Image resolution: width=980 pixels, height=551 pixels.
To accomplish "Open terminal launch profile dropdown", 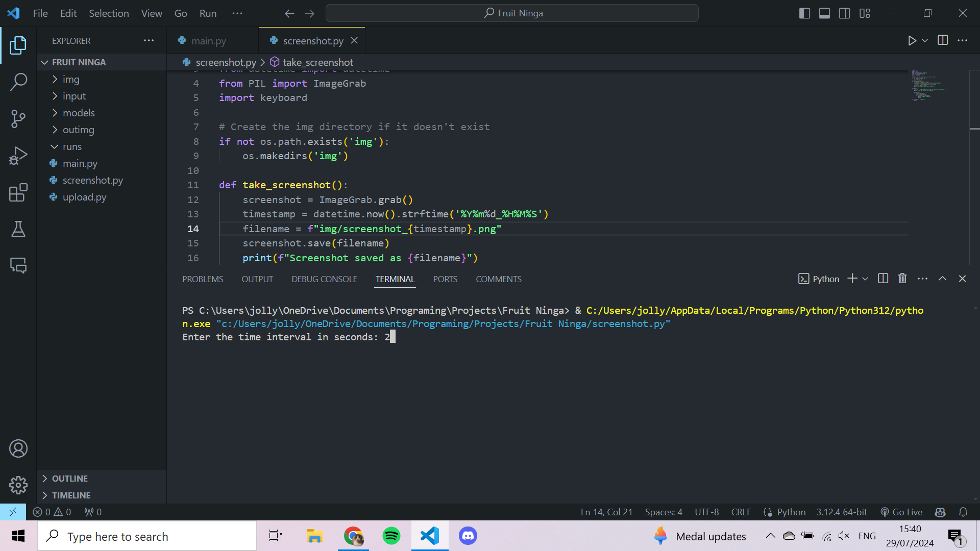I will coord(865,279).
